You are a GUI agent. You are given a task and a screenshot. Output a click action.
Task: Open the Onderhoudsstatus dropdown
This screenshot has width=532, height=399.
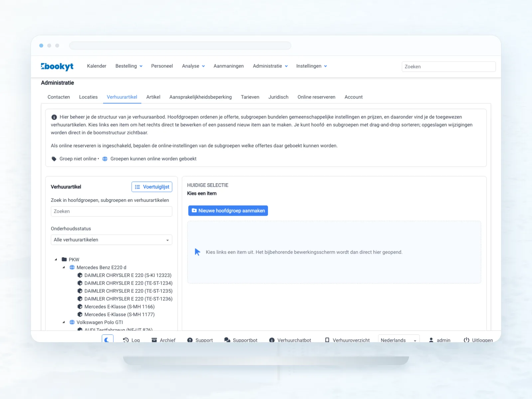[111, 240]
